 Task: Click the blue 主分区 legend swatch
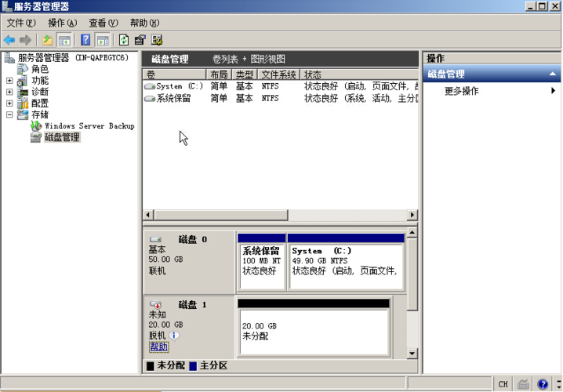pos(193,366)
